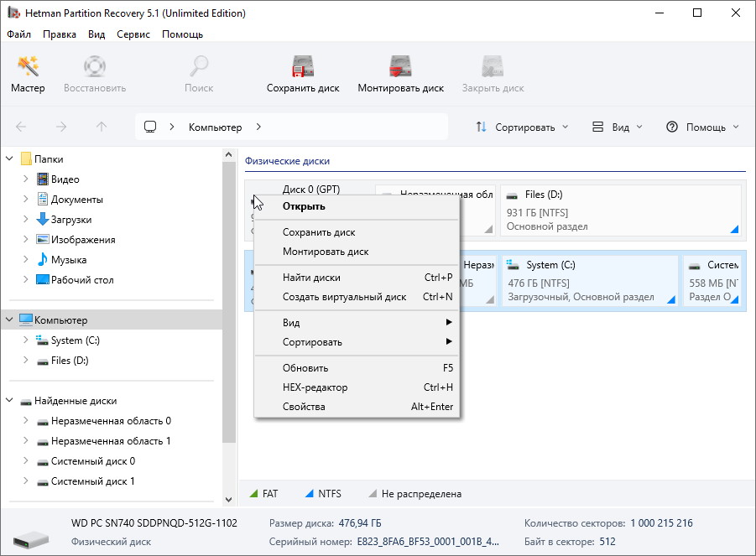Screen dimensions: 756x556
Task: Expand Неразмеченная область 1 node
Action: (25, 440)
